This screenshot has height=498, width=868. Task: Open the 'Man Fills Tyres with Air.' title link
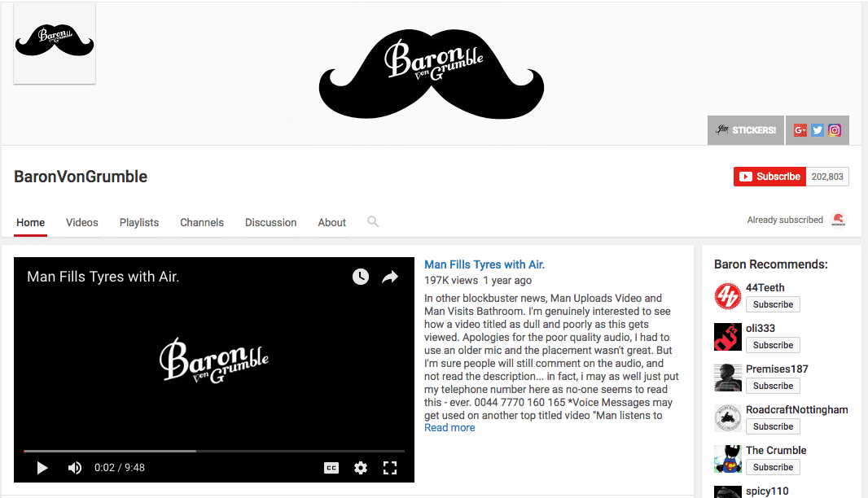pyautogui.click(x=484, y=264)
